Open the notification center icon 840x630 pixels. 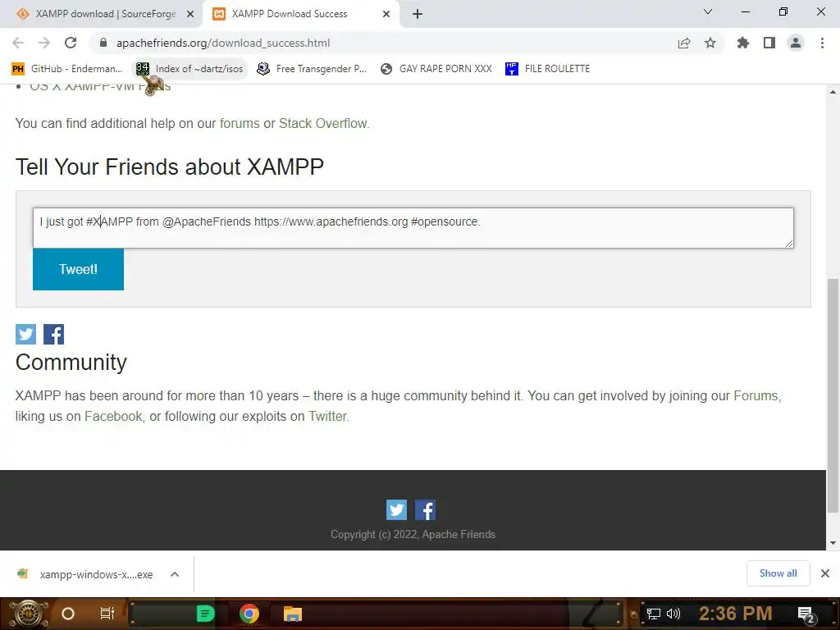click(807, 614)
